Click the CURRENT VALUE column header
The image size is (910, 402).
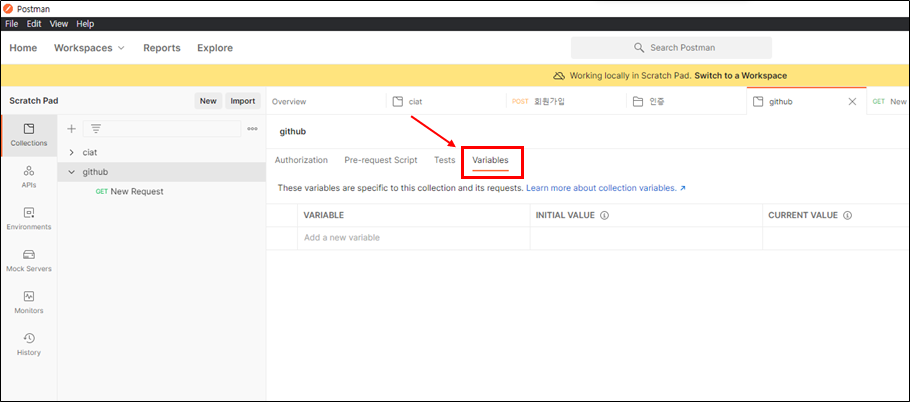(803, 215)
